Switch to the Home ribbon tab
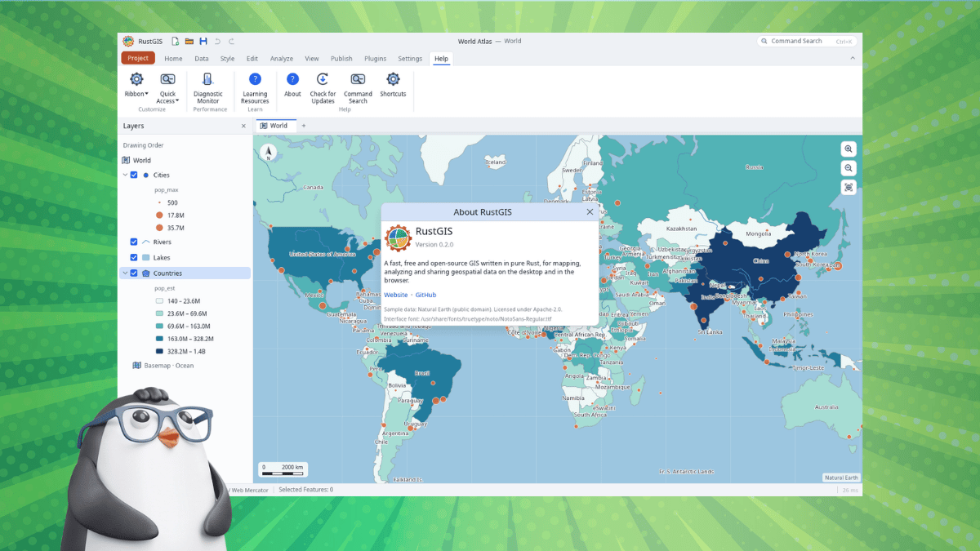The width and height of the screenshot is (980, 551). (x=173, y=59)
